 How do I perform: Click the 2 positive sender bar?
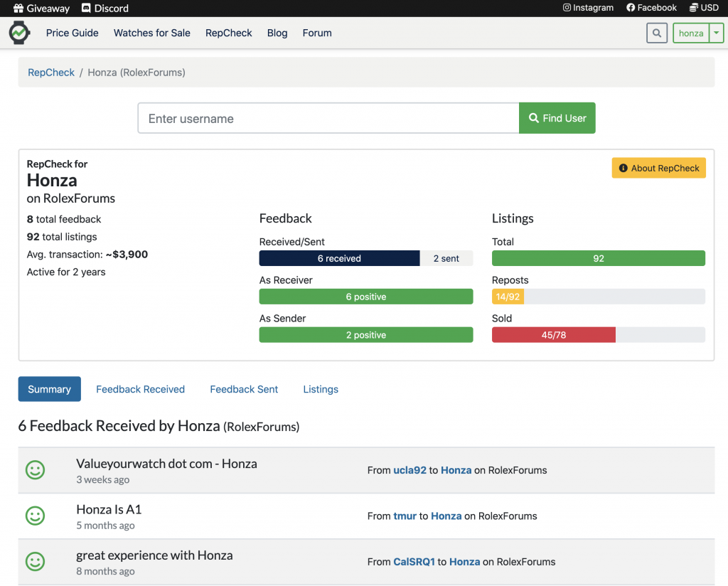pyautogui.click(x=366, y=335)
